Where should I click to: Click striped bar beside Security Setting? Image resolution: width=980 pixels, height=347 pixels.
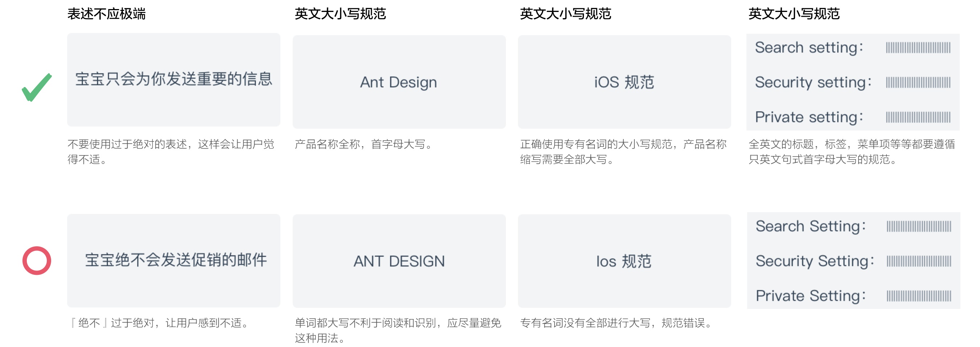918,261
